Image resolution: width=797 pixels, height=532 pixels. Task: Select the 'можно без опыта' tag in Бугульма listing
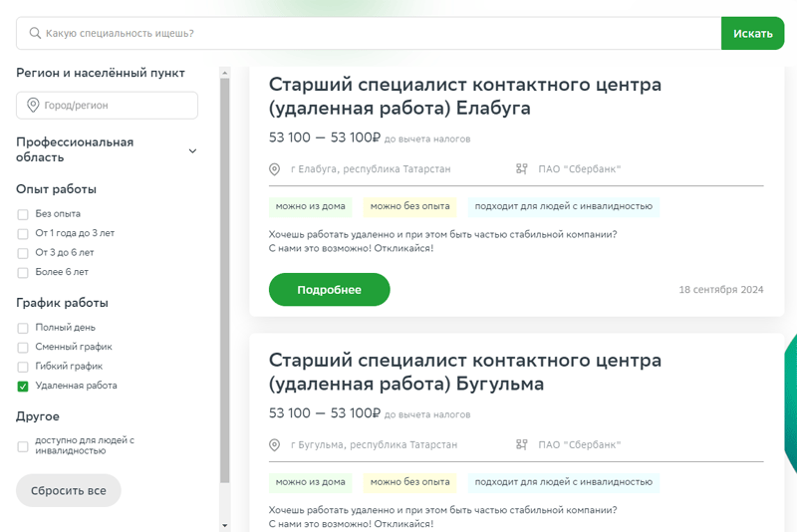[x=409, y=482]
